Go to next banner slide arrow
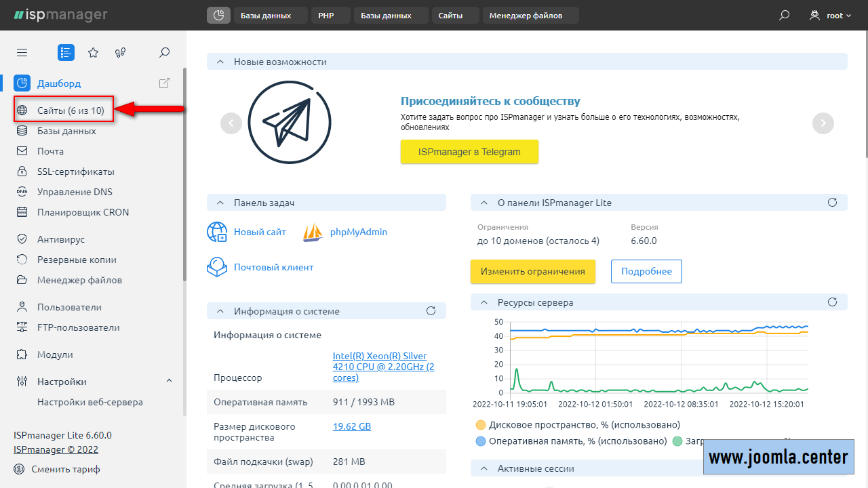 [x=823, y=123]
